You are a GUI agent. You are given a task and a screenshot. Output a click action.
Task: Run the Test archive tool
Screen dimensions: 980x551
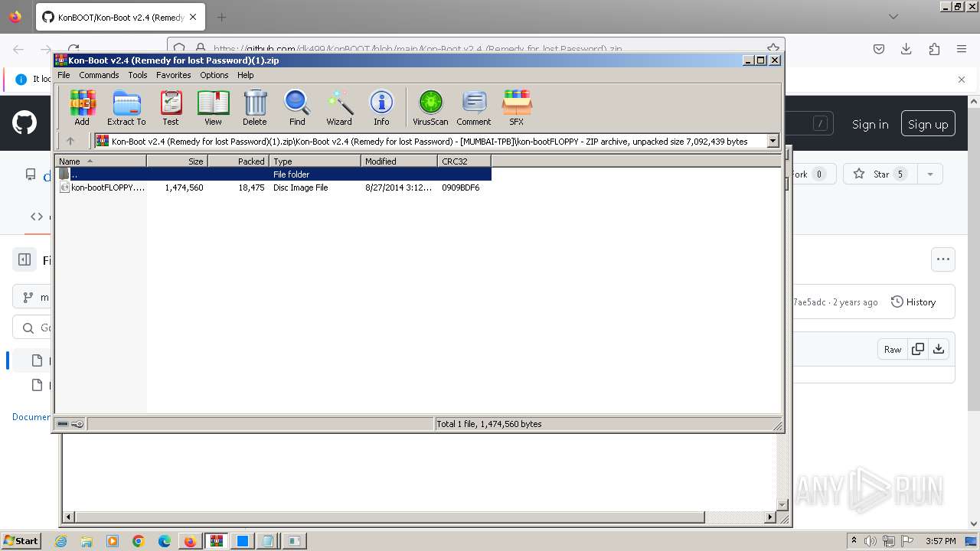[x=171, y=107]
